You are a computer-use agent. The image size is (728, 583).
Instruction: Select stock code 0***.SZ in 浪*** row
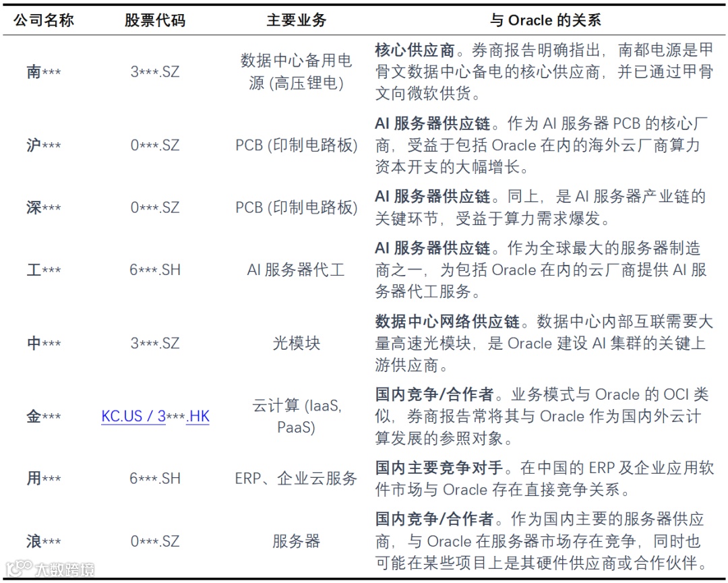coord(154,541)
